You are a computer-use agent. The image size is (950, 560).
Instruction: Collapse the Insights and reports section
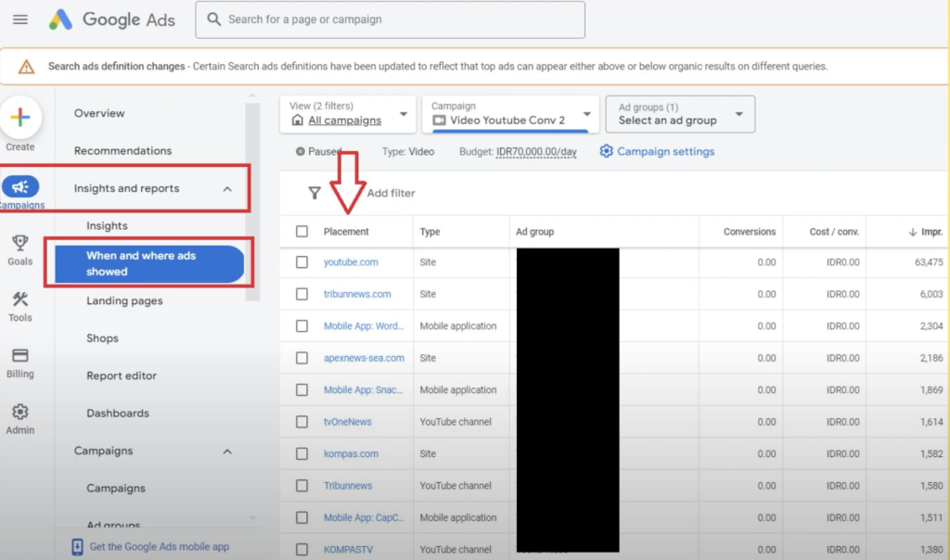(x=227, y=189)
